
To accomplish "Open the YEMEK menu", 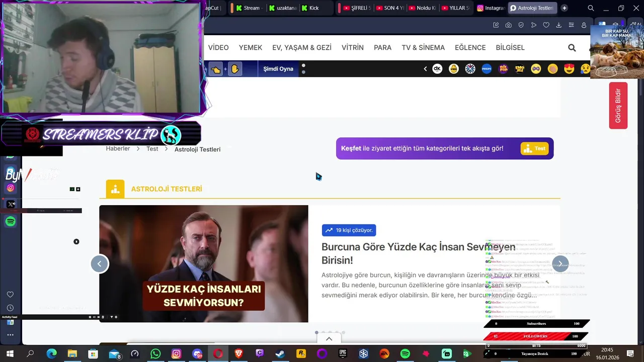I will pyautogui.click(x=251, y=48).
